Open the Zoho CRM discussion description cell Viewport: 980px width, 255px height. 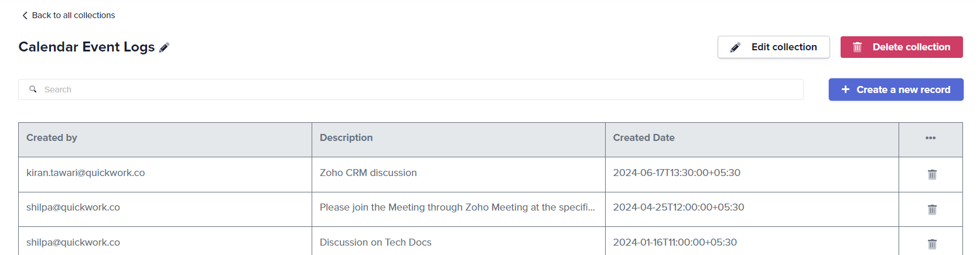(x=368, y=173)
